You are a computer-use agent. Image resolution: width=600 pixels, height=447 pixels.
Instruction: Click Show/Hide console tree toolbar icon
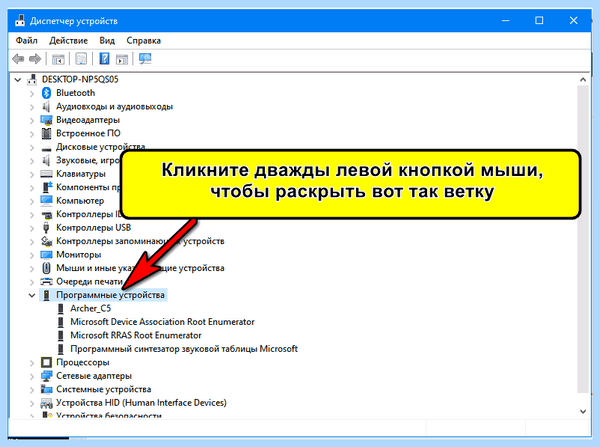(x=58, y=59)
